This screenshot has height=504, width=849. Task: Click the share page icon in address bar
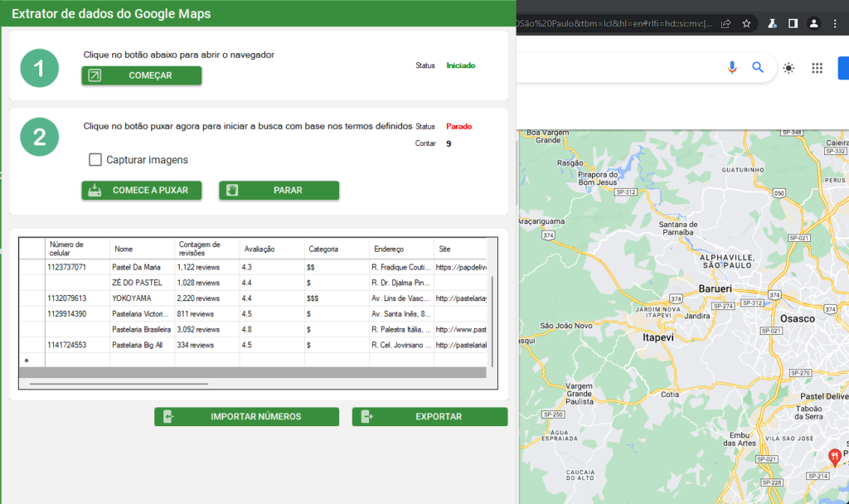coord(726,23)
